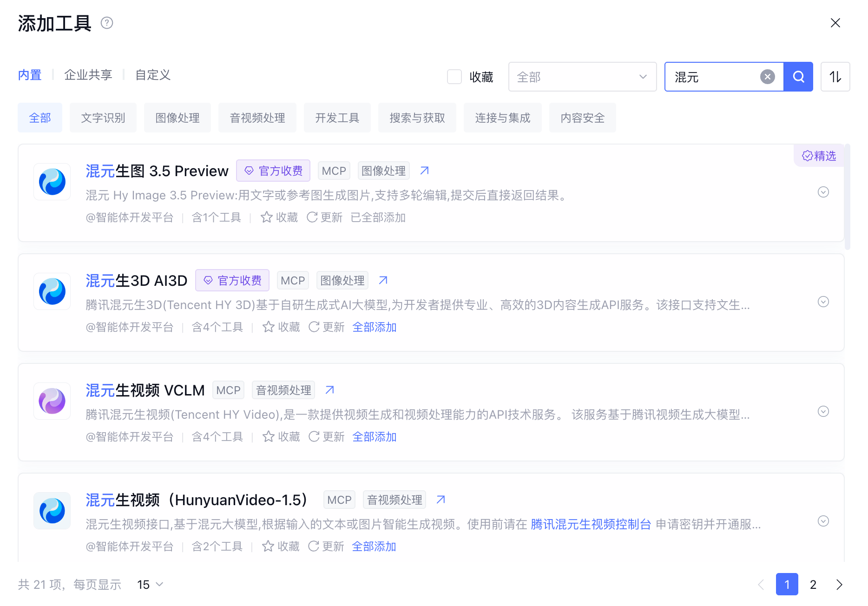Expand the 混元生3D AI3D card
The width and height of the screenshot is (868, 606).
coord(823,302)
